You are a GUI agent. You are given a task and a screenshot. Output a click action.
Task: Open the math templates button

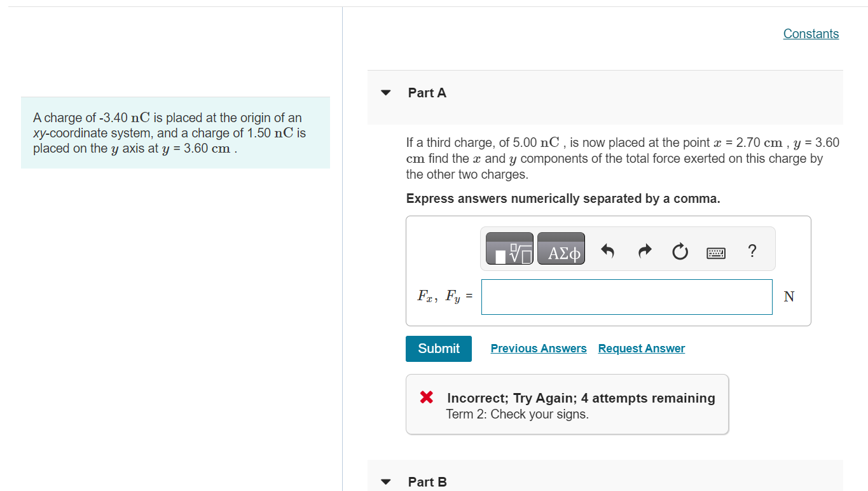point(509,249)
